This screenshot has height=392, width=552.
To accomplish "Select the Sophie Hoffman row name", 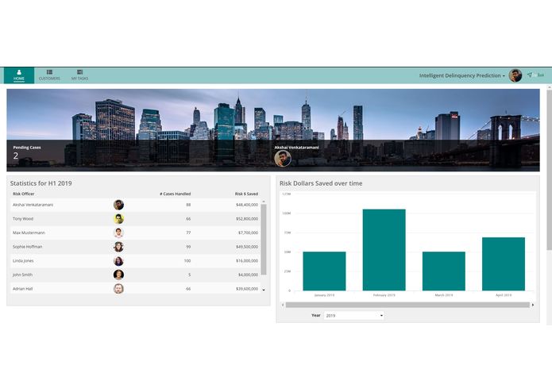I will 28,247.
